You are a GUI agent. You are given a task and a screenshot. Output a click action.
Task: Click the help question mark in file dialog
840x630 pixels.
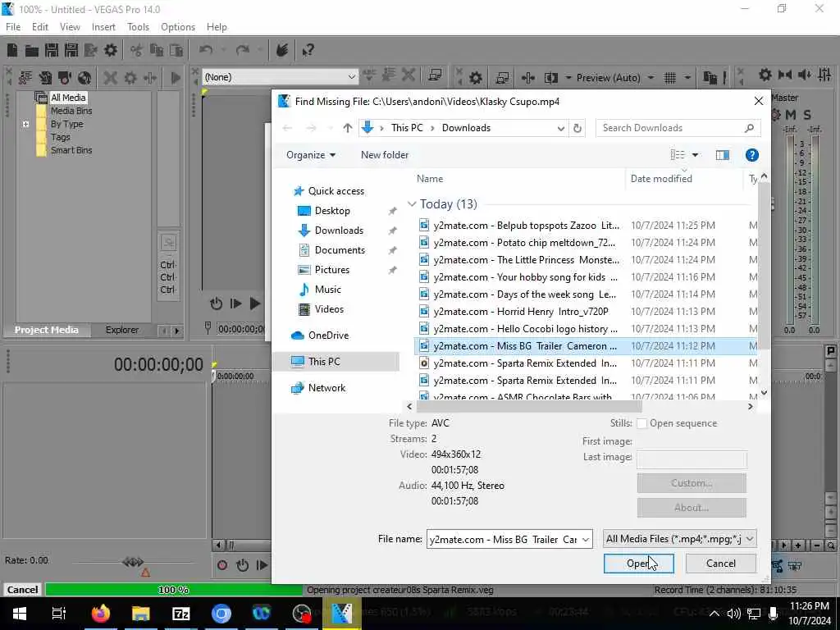(x=751, y=155)
